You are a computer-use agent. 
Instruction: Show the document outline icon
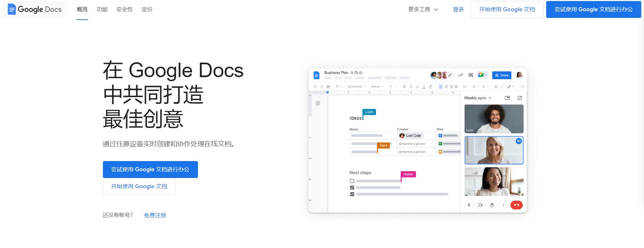(318, 103)
